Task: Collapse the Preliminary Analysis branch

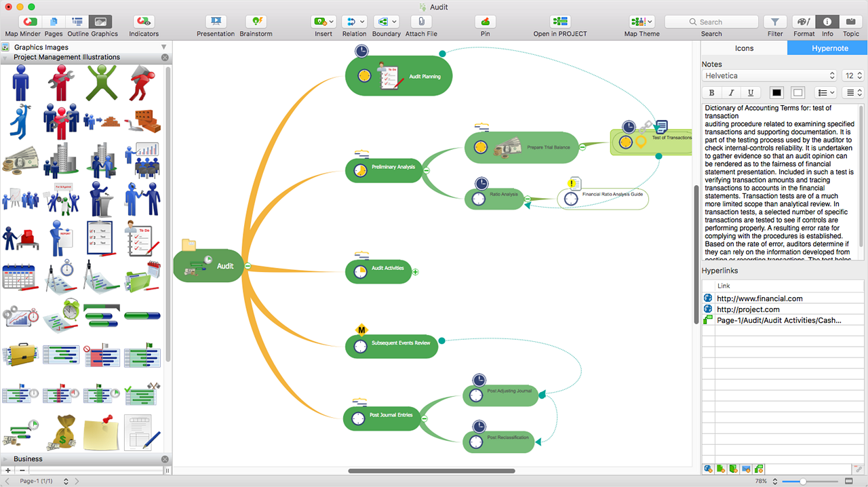Action: tap(427, 170)
